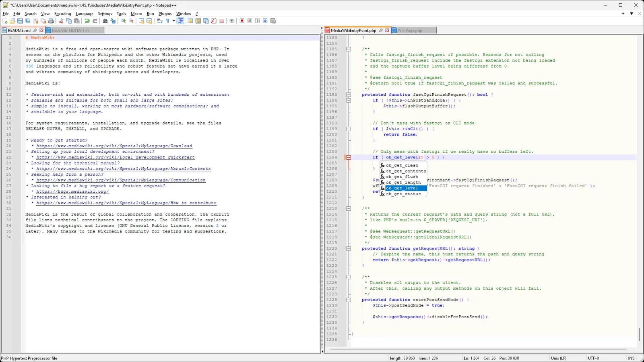Collapse the fold marker at line 1220
This screenshot has height=362, width=644.
[x=349, y=249]
